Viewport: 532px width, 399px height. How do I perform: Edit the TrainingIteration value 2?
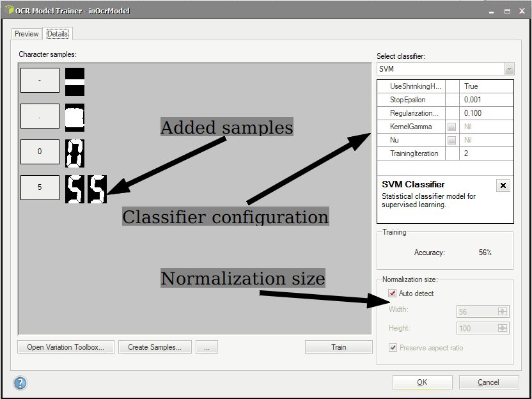(487, 153)
